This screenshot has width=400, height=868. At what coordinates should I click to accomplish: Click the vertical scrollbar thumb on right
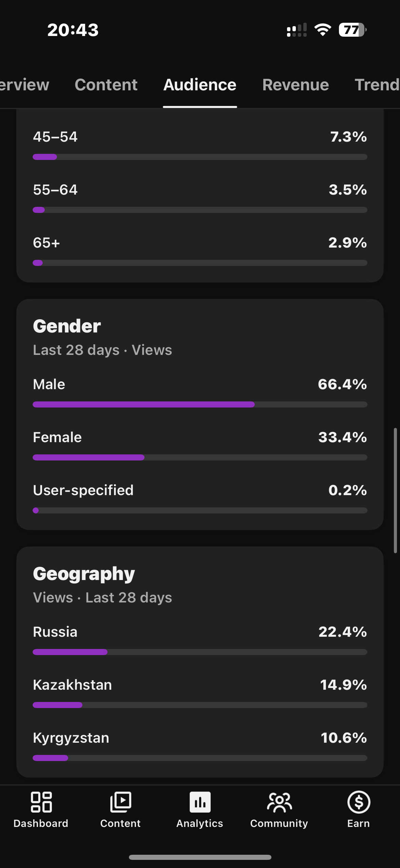[x=395, y=490]
